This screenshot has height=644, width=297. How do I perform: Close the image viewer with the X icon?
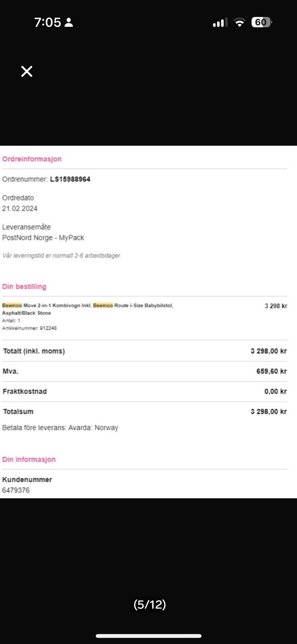pyautogui.click(x=27, y=71)
